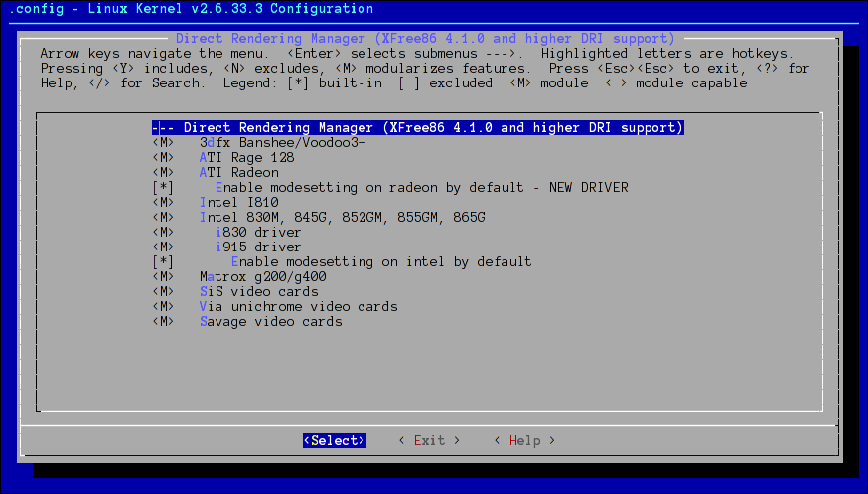Select 'Intel 830M, 845G, 852GM, 855GM, 865G' text
Screen dimensions: 868x494
click(342, 218)
